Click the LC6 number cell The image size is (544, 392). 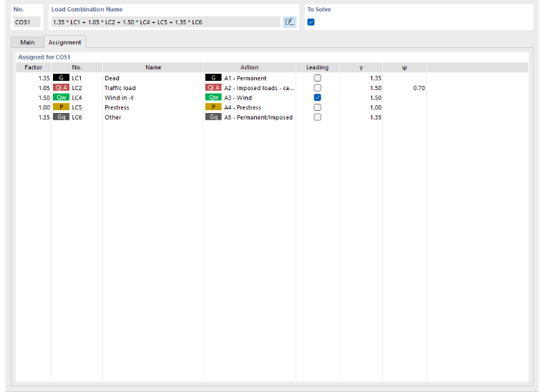pyautogui.click(x=77, y=117)
